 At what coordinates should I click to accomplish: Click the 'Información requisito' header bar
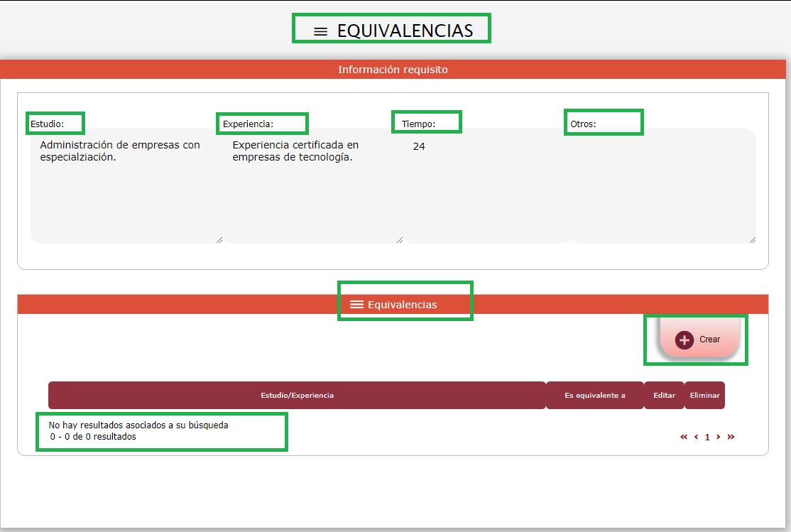tap(393, 70)
